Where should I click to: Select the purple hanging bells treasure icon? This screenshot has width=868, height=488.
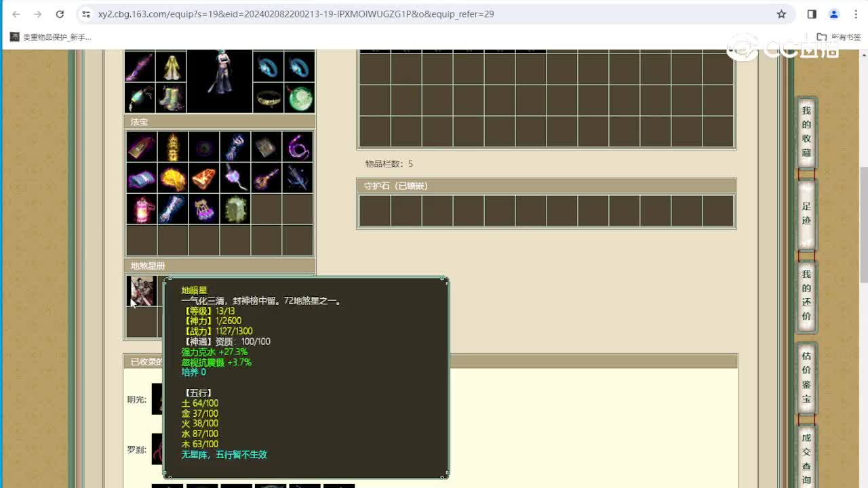point(203,209)
